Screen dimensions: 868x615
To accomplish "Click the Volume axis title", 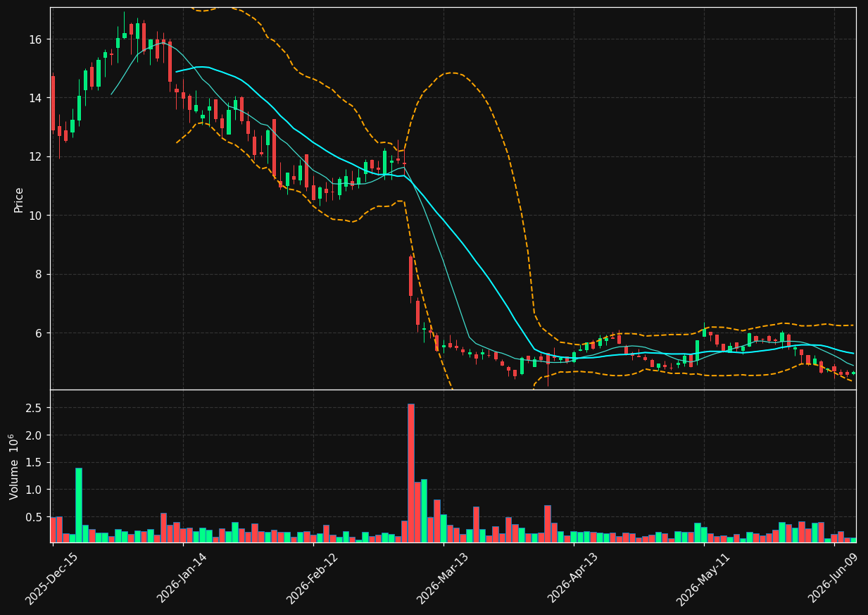I will pyautogui.click(x=14, y=466).
